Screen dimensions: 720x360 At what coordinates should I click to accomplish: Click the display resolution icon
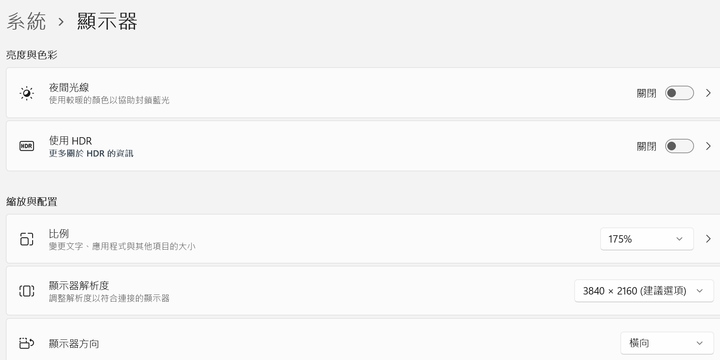27,291
